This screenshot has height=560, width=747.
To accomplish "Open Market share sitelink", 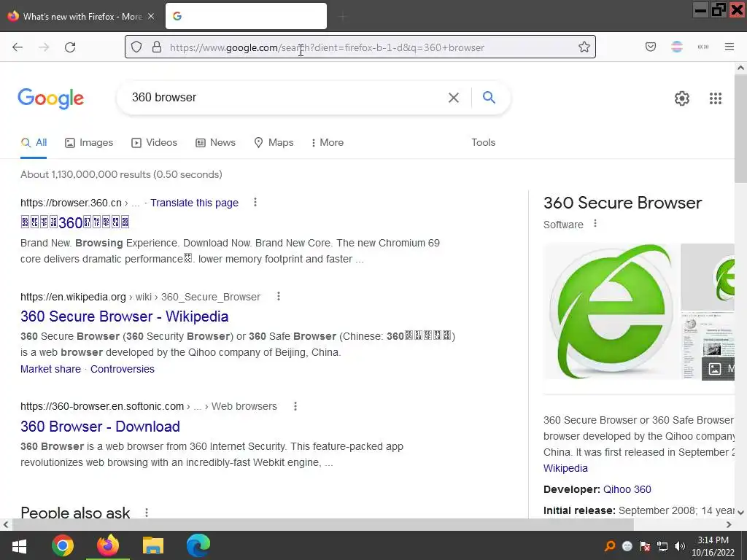I will [50, 369].
